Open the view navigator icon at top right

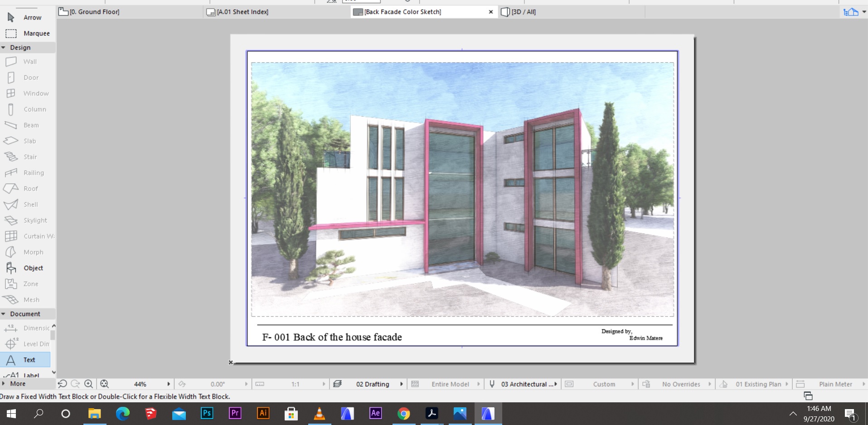(851, 12)
